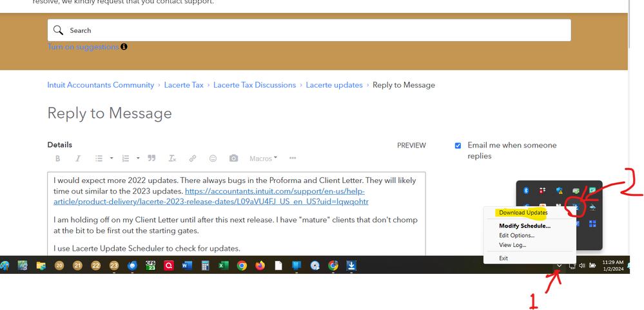Click the Lacerte Update Scheduler tray icon

coord(571,206)
